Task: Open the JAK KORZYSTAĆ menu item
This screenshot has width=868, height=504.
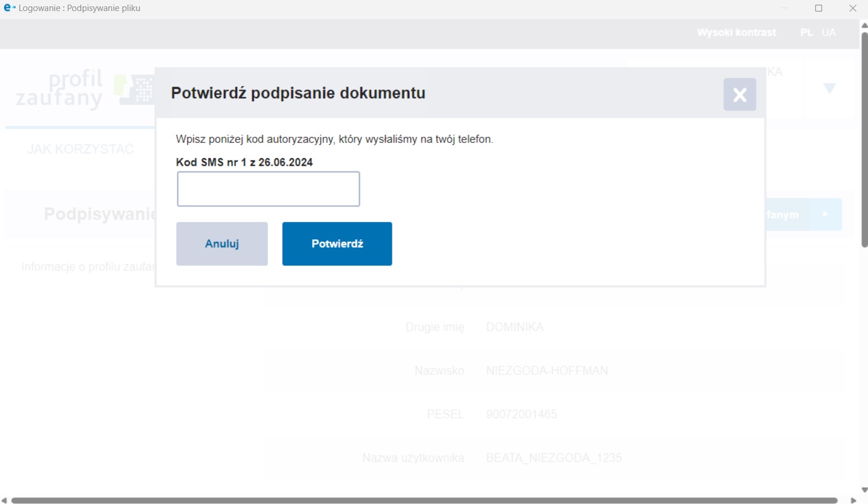Action: pos(81,149)
